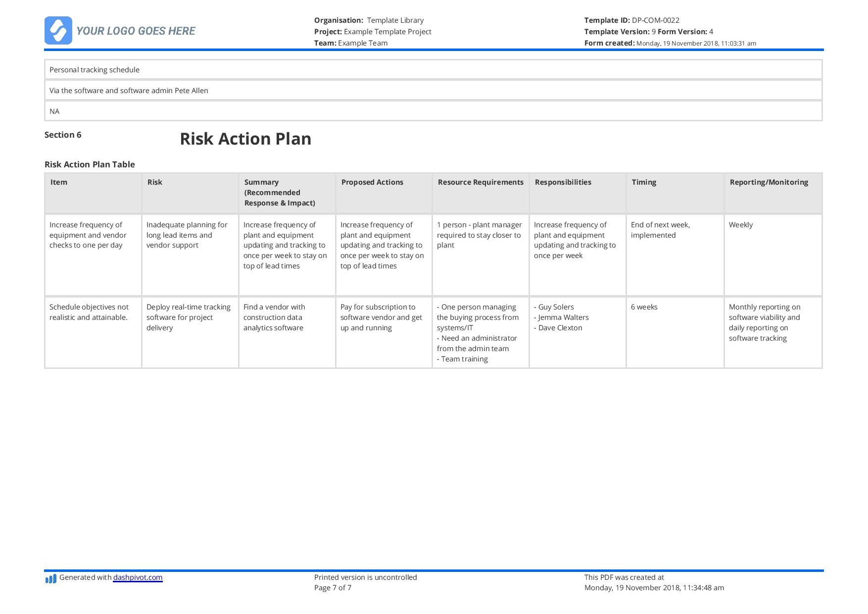
Task: Click the Template ID DP-COM-0022 text
Action: pos(631,20)
